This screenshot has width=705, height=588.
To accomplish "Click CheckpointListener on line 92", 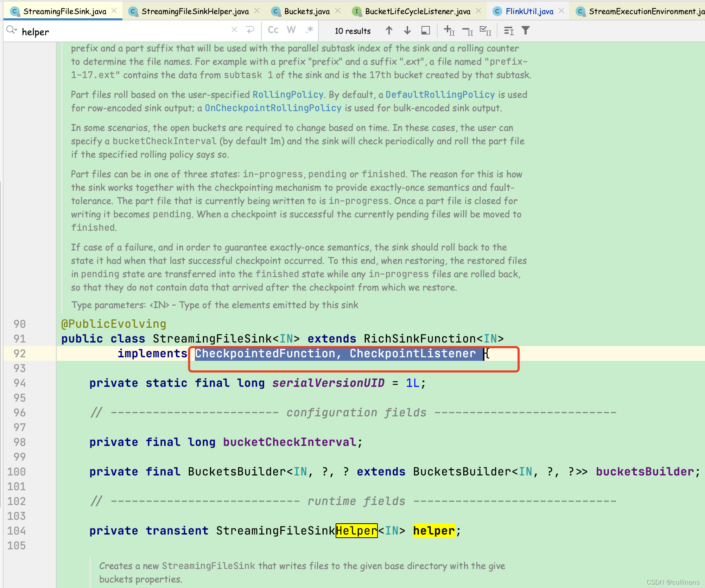I will coord(413,353).
